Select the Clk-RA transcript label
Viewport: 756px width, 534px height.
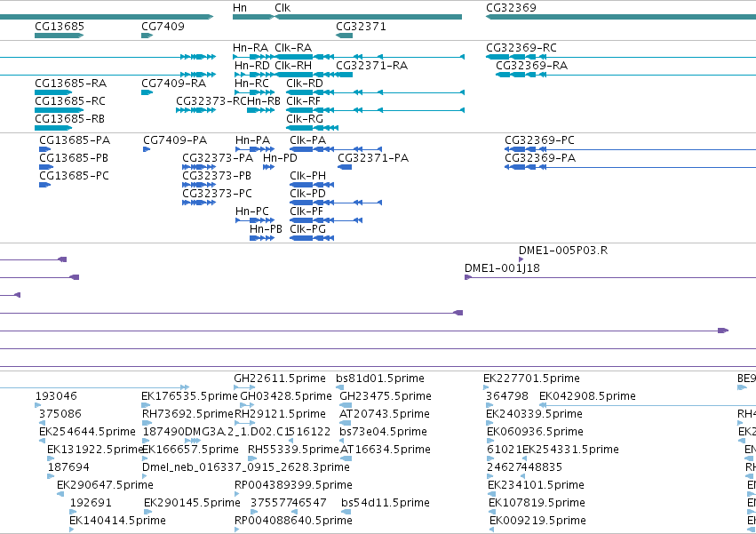pyautogui.click(x=293, y=48)
